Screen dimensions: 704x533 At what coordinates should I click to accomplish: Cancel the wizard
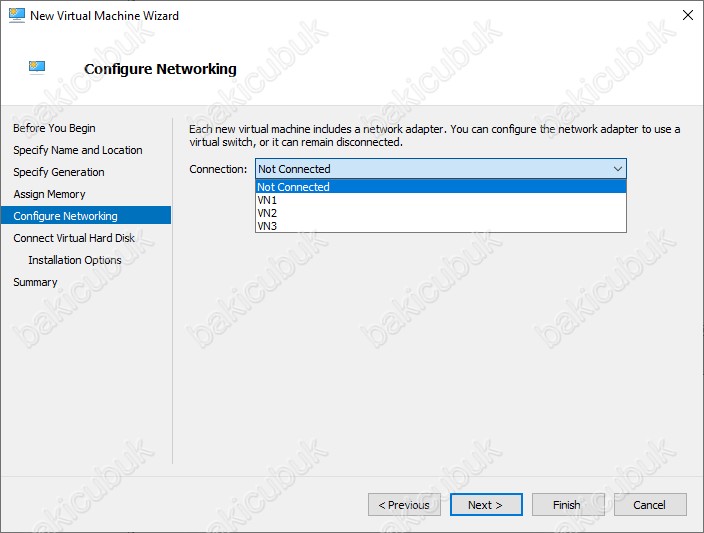pyautogui.click(x=650, y=505)
